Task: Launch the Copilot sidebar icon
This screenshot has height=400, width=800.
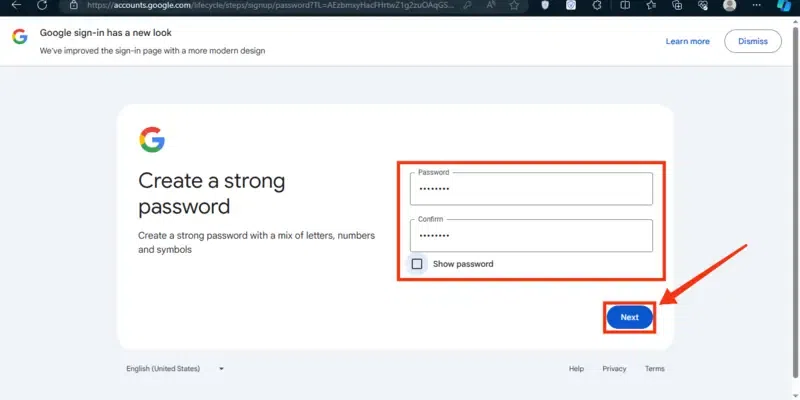Action: [x=784, y=5]
